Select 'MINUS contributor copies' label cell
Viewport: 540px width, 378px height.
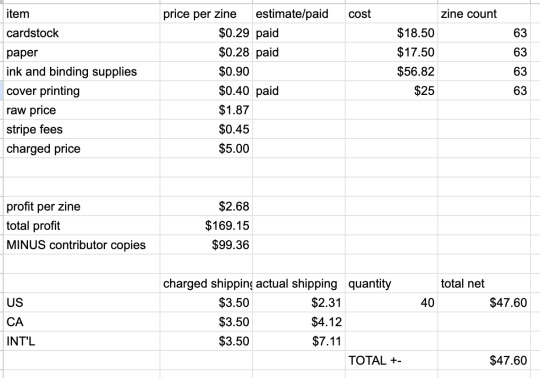tap(82, 245)
